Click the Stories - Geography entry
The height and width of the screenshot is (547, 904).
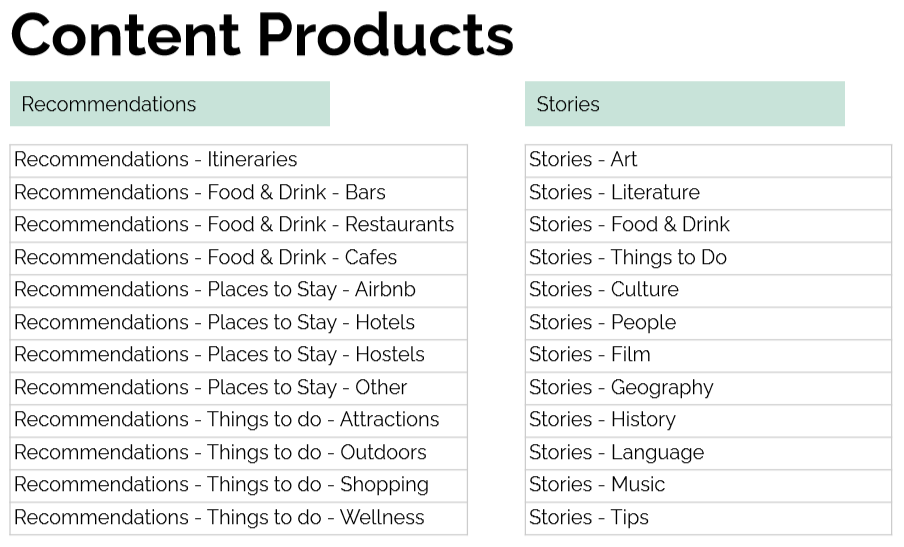tap(707, 388)
